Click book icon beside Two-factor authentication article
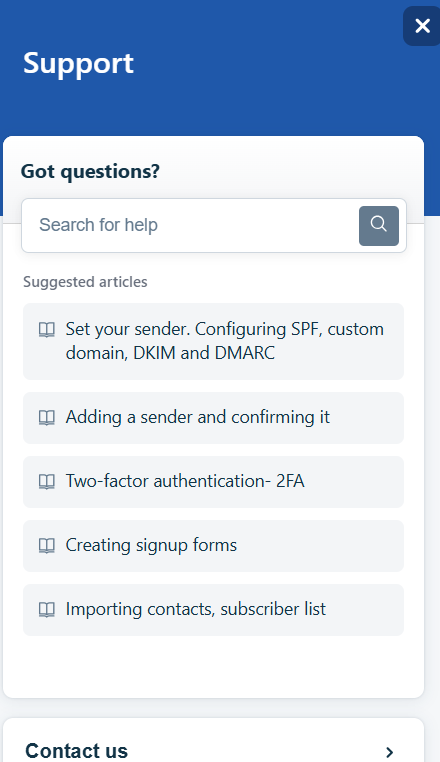Screen dimensions: 440x762 point(47,482)
